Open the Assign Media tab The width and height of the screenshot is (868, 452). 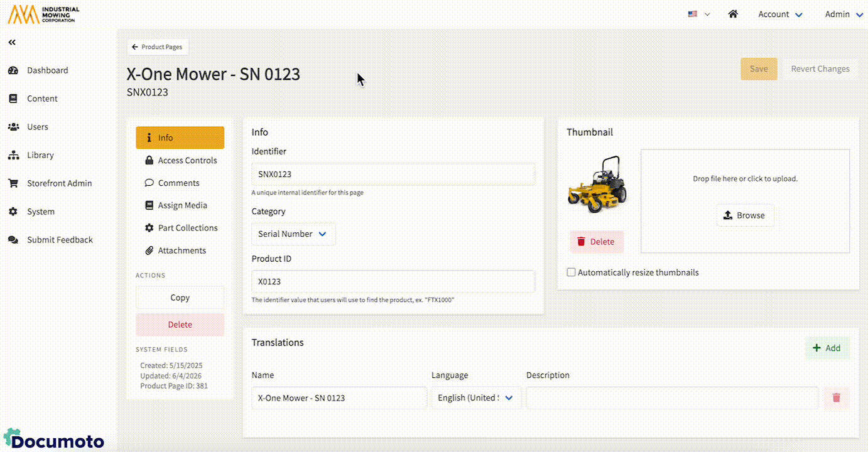pos(180,205)
